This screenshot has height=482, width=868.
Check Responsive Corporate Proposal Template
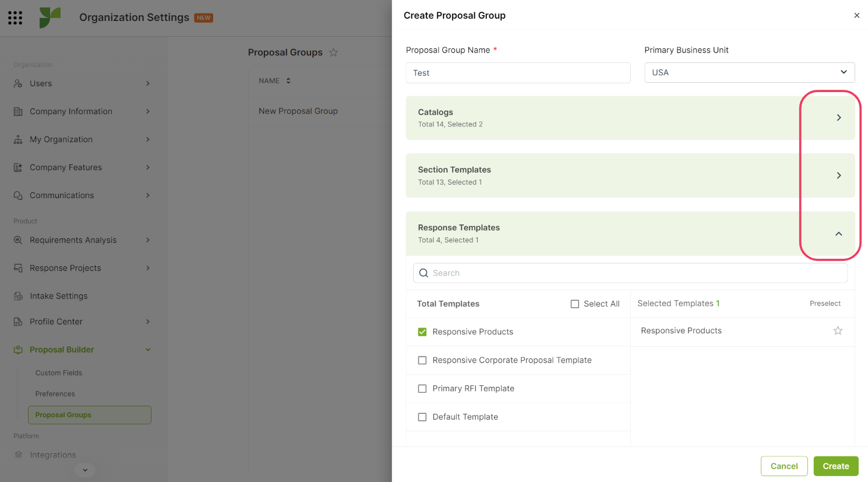(422, 360)
